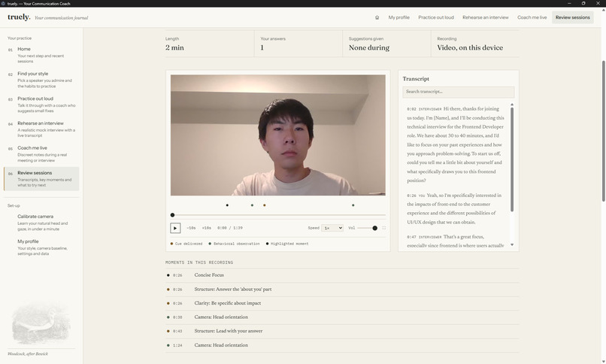Screen dimensions: 606x364
Task: Click the 0:26 YOU transcript entry
Action: pyautogui.click(x=456, y=208)
